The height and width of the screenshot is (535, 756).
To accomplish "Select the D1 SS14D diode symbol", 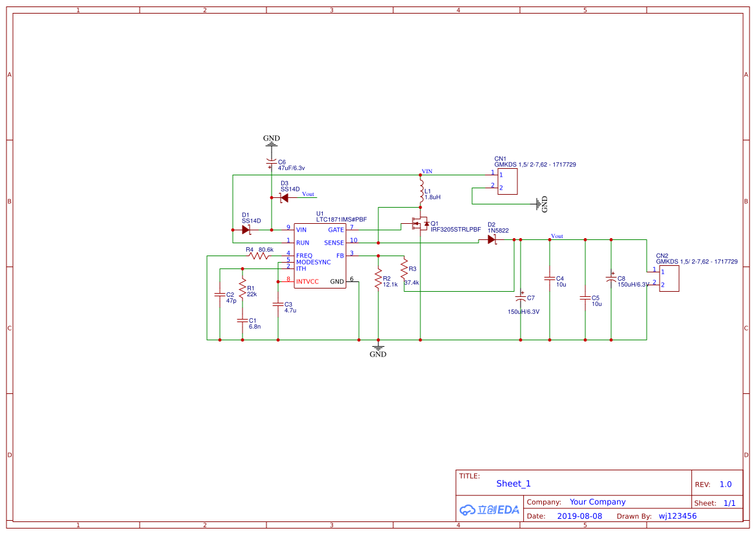I will [x=246, y=230].
